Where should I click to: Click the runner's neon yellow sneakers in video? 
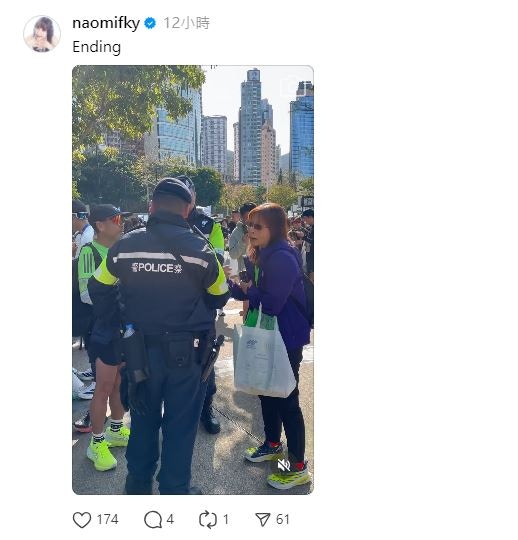coord(107,449)
